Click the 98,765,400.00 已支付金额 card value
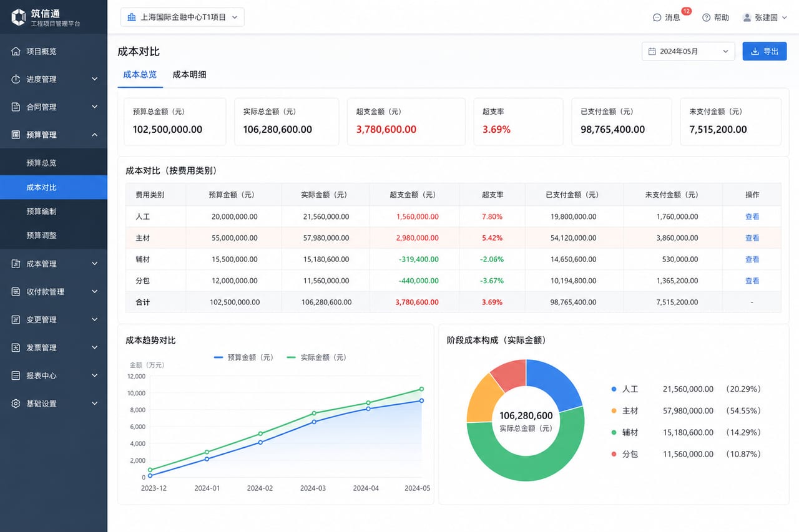 click(x=612, y=130)
